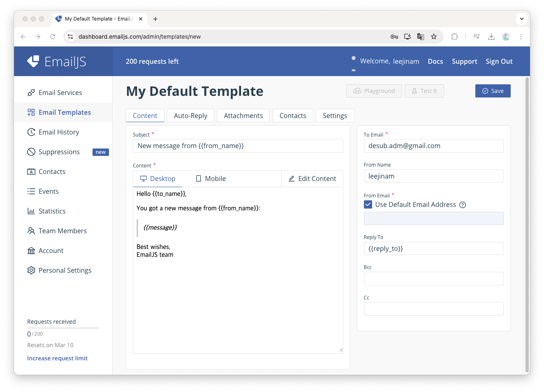Click Edit Content button
This screenshot has width=544, height=392.
[x=312, y=179]
